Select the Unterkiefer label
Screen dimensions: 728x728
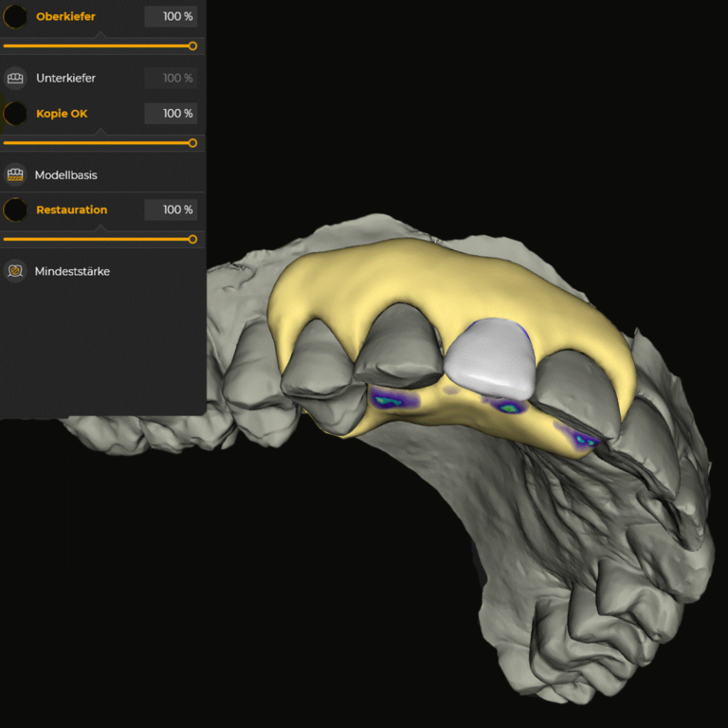(x=66, y=78)
